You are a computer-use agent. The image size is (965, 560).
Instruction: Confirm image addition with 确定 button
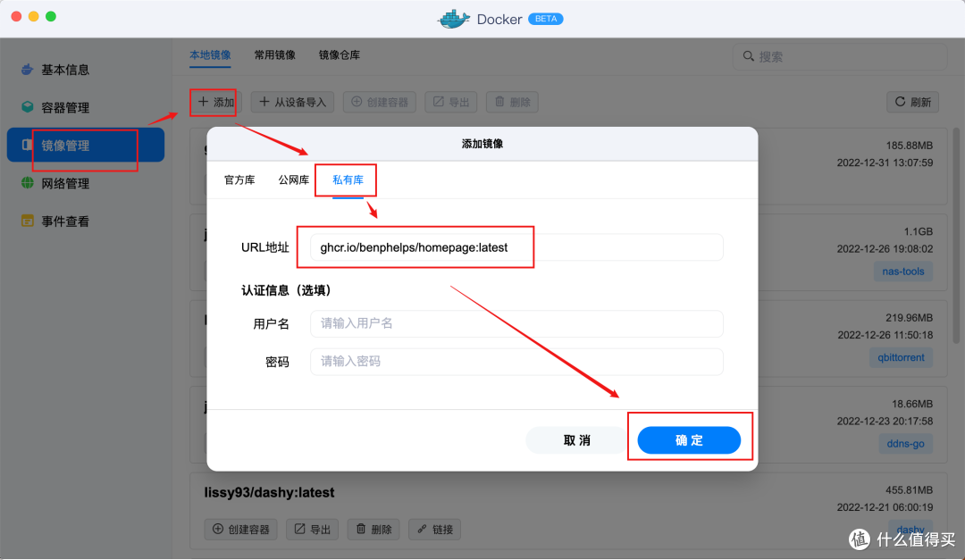tap(689, 439)
